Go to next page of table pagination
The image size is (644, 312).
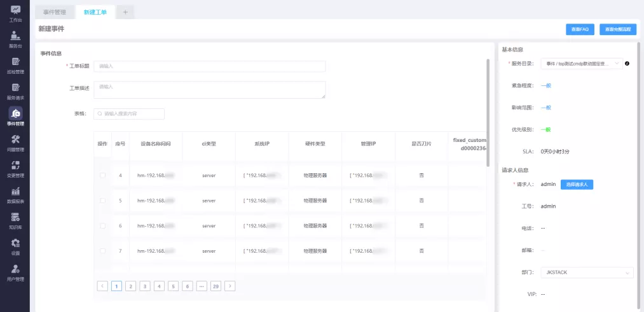[x=230, y=286]
